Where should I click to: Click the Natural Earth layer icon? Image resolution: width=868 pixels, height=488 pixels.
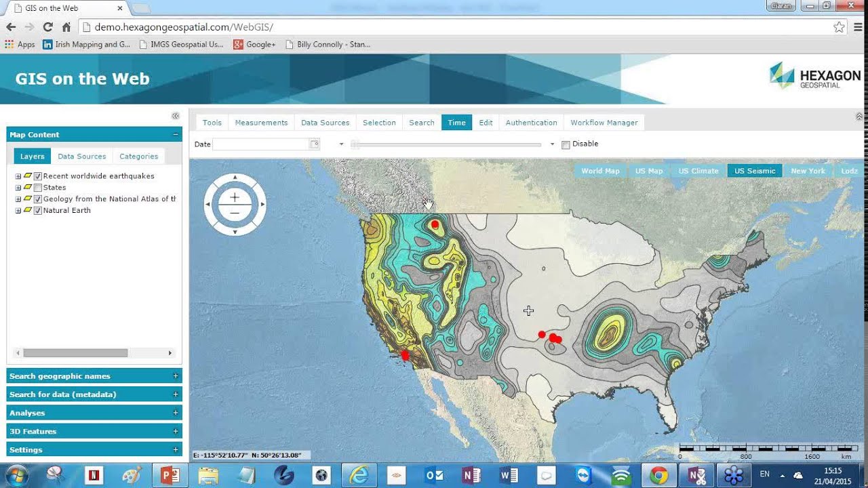(28, 210)
